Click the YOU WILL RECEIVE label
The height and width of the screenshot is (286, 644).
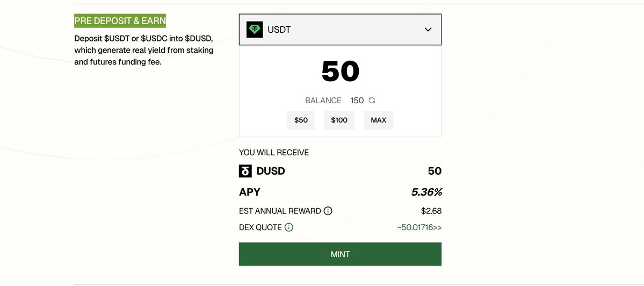[x=274, y=153]
